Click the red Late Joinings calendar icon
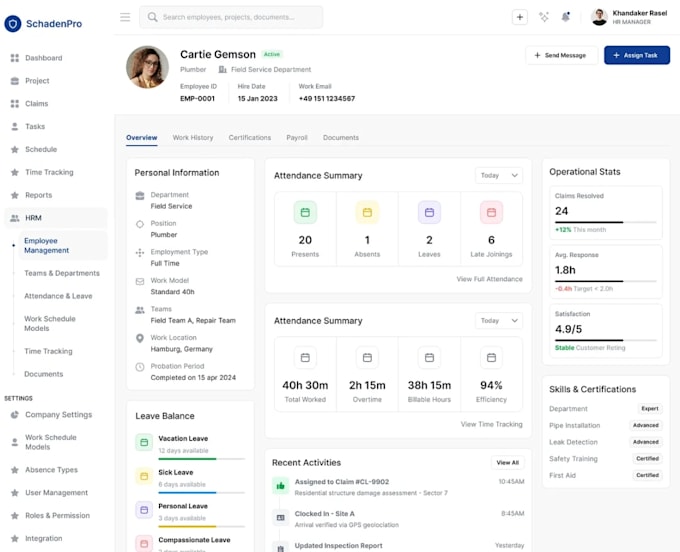 pyautogui.click(x=491, y=212)
